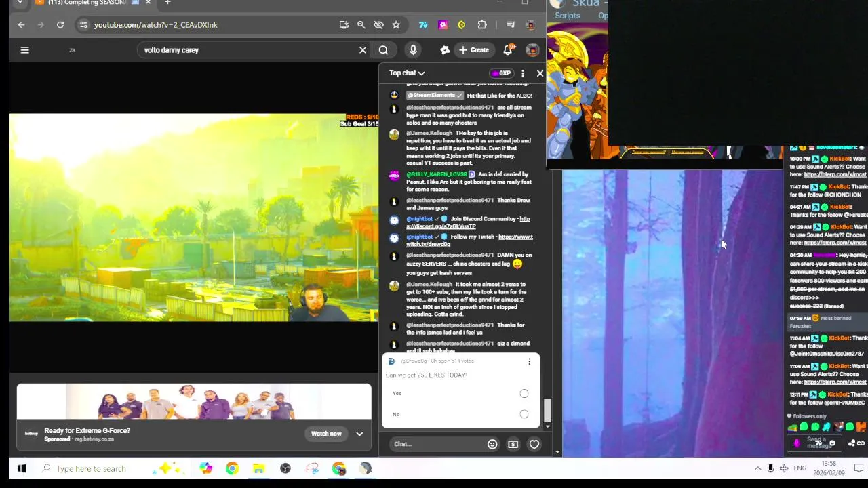This screenshot has height=488, width=868.
Task: Open the Create button
Action: 473,50
